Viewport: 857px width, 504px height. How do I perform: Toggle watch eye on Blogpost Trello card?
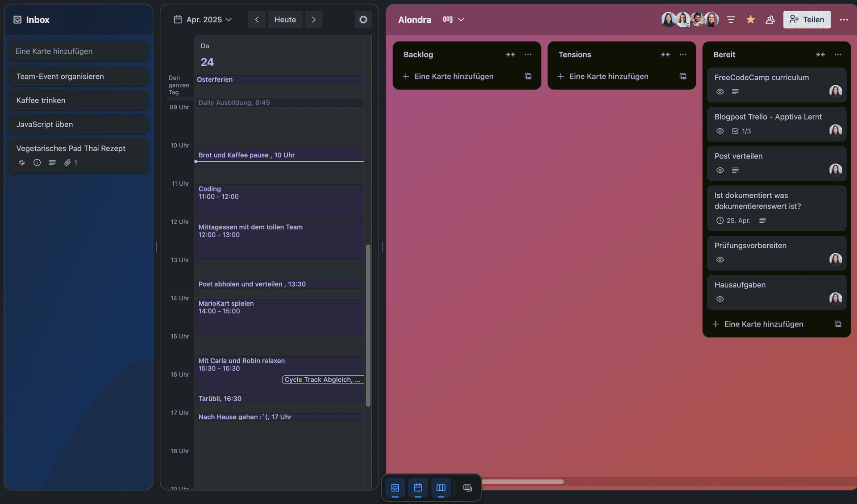click(x=720, y=131)
